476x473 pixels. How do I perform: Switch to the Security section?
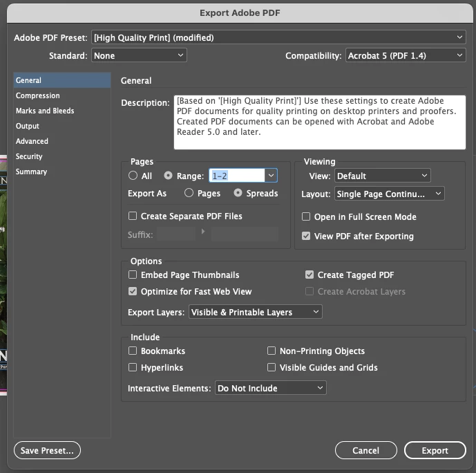[x=62, y=156]
